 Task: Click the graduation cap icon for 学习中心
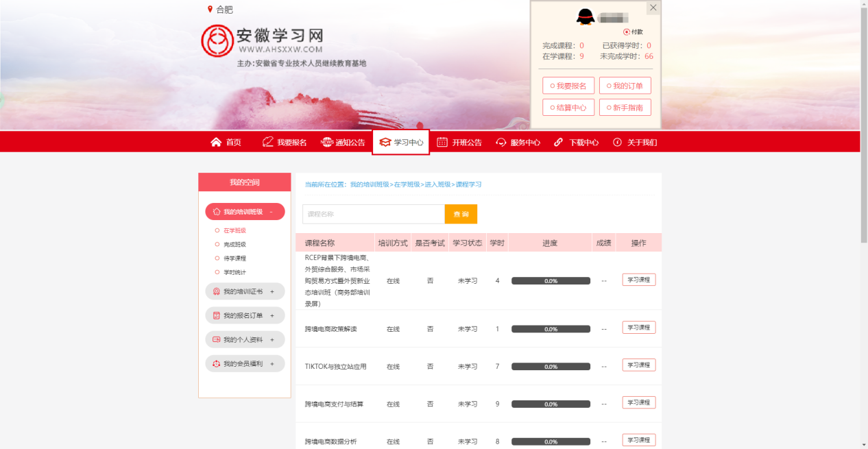385,143
